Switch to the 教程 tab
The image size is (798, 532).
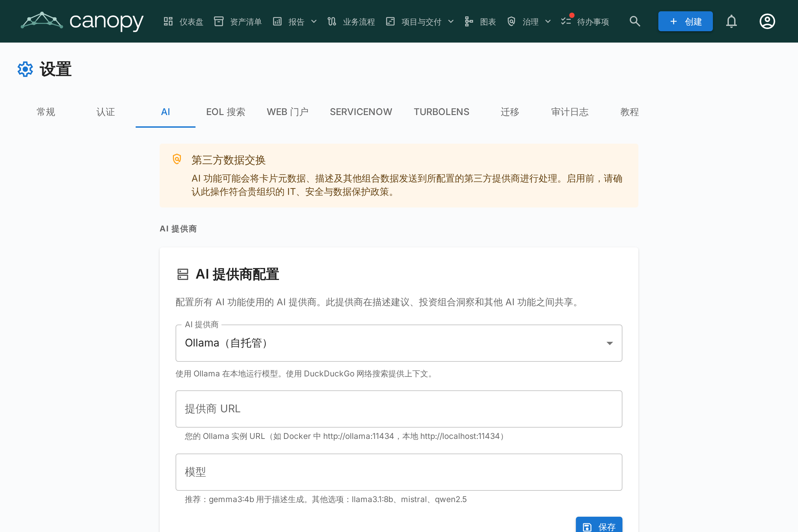click(629, 112)
